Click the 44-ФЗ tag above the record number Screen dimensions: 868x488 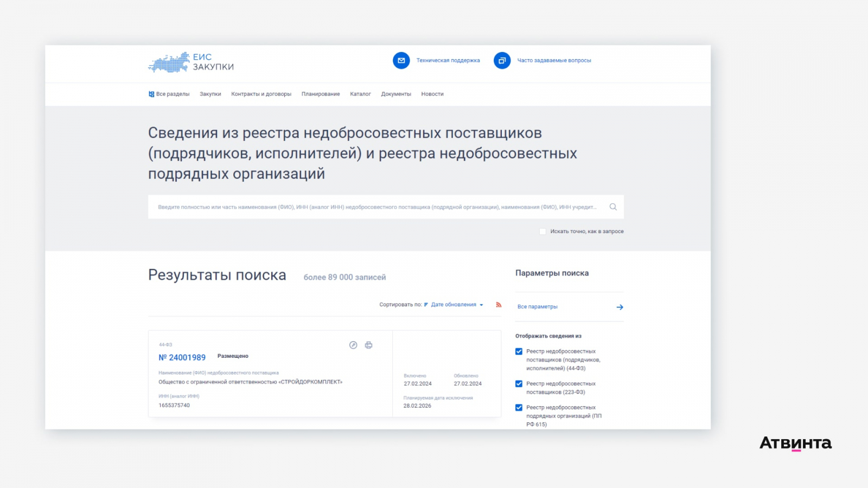click(165, 345)
